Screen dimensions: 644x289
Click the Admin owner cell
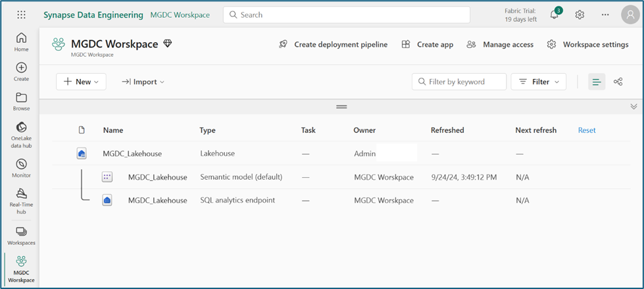364,154
